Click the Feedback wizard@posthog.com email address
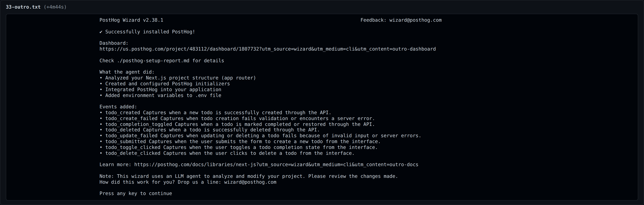The width and height of the screenshot is (644, 205). (415, 20)
